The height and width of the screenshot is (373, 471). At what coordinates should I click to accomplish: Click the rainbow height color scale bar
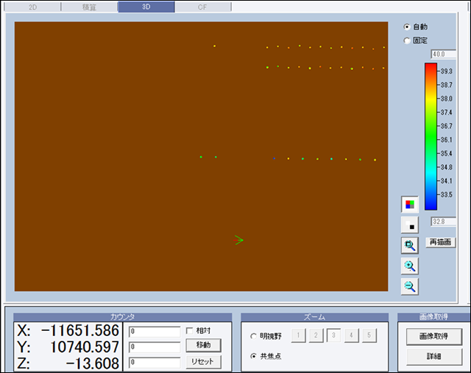431,137
